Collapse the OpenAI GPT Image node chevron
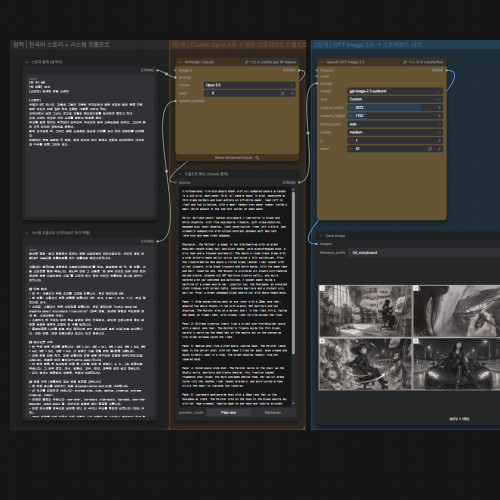The height and width of the screenshot is (500, 500). pos(322,62)
